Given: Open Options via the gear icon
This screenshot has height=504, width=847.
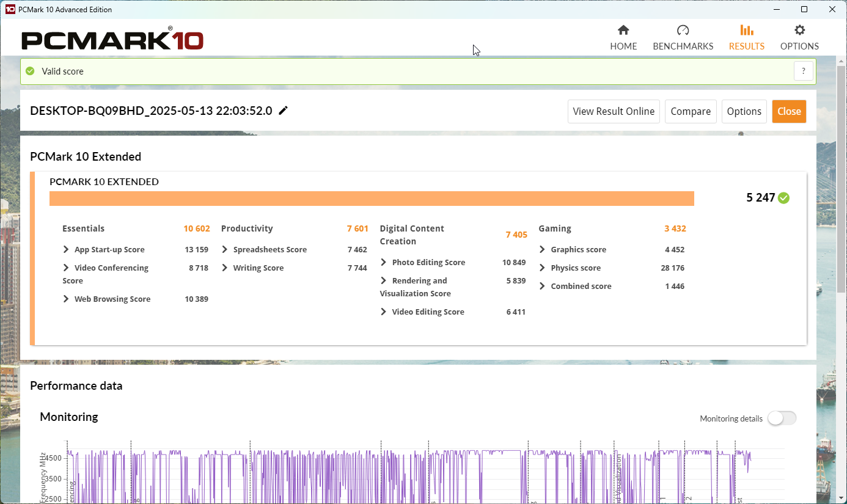Looking at the screenshot, I should 799,31.
